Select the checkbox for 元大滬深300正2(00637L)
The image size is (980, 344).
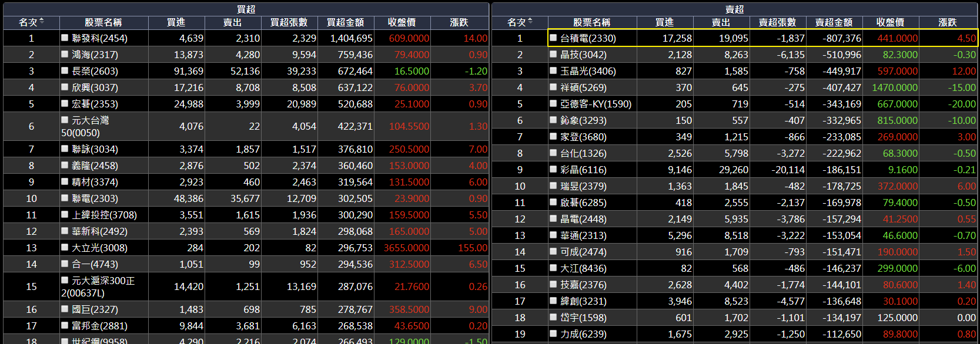coord(65,281)
